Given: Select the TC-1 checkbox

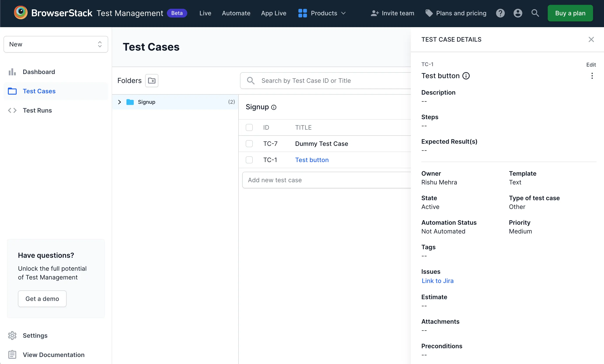Looking at the screenshot, I should [x=249, y=160].
